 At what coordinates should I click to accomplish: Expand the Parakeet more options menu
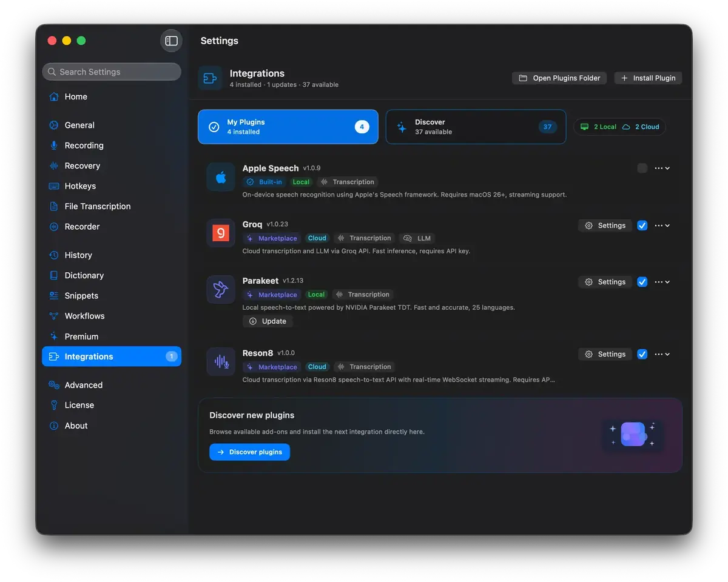pyautogui.click(x=662, y=282)
